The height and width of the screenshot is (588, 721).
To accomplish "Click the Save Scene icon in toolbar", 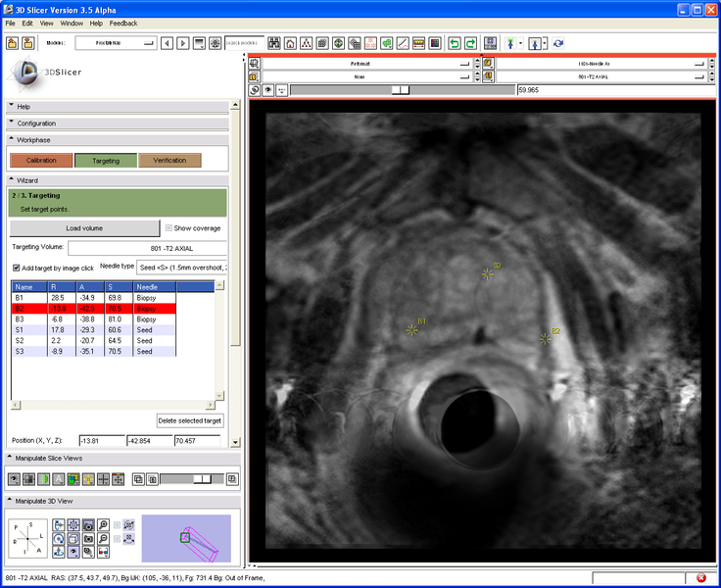I will 28,43.
